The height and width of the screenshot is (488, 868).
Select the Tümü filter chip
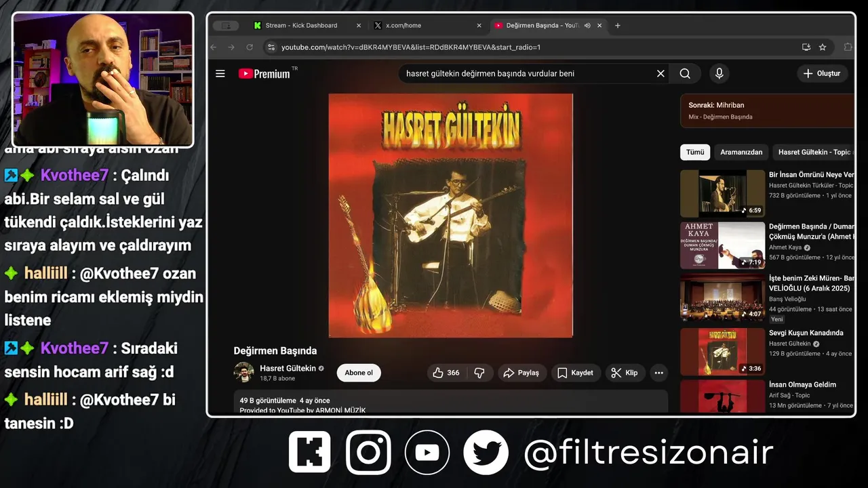point(695,152)
